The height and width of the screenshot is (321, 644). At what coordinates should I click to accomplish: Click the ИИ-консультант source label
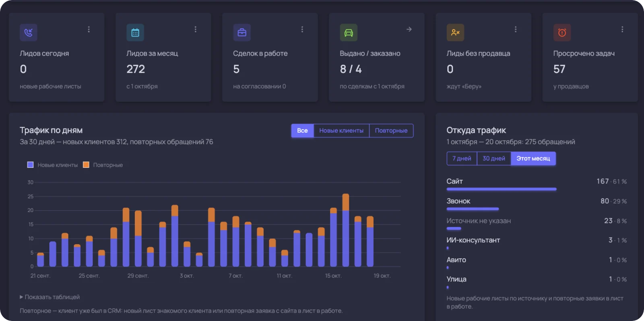pos(473,240)
